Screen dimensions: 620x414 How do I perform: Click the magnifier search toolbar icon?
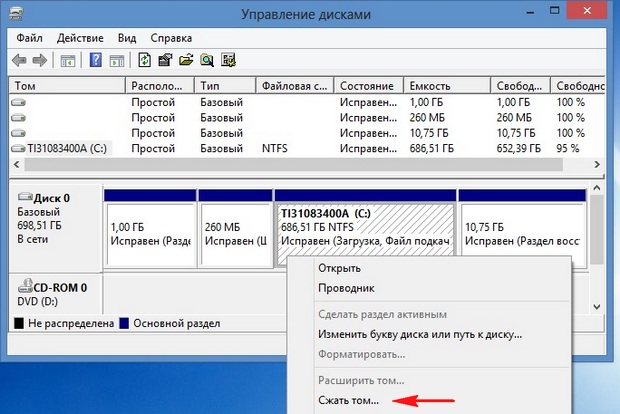coord(207,60)
